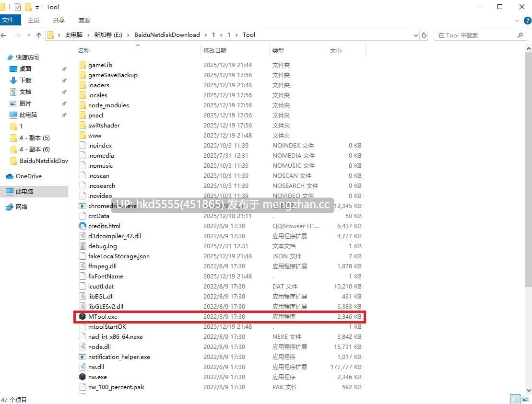Click the search magnifier icon in the search box
This screenshot has height=404, width=532.
(x=520, y=35)
